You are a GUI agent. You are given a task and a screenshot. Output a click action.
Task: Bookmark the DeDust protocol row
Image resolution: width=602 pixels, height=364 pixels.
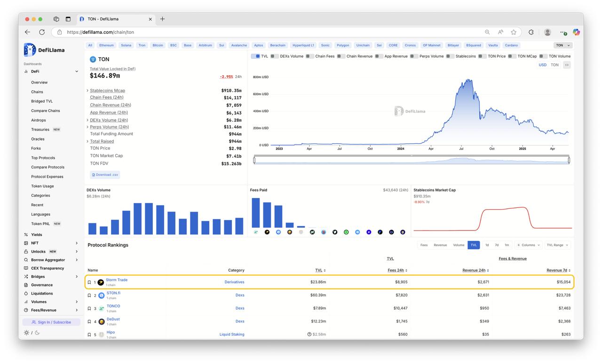pyautogui.click(x=89, y=322)
